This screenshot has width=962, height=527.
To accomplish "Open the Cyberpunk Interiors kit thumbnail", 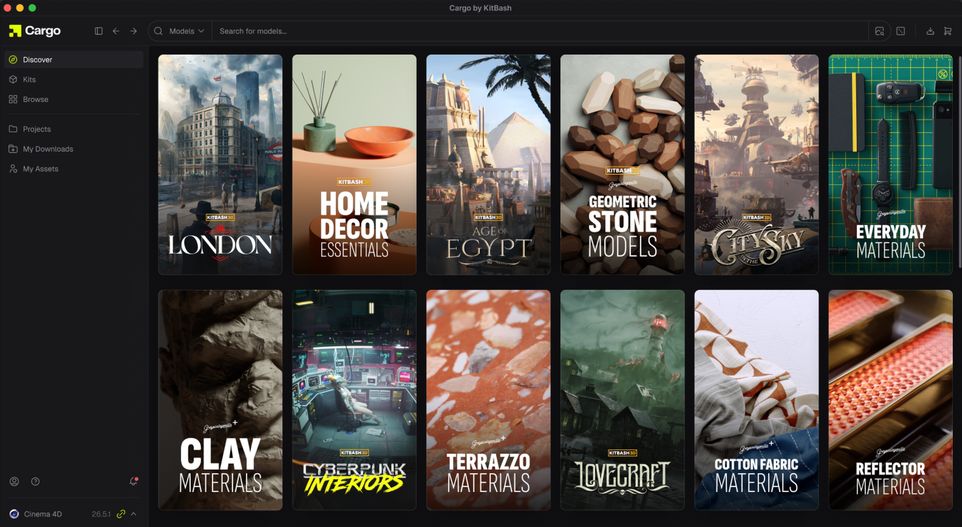I will tap(354, 400).
